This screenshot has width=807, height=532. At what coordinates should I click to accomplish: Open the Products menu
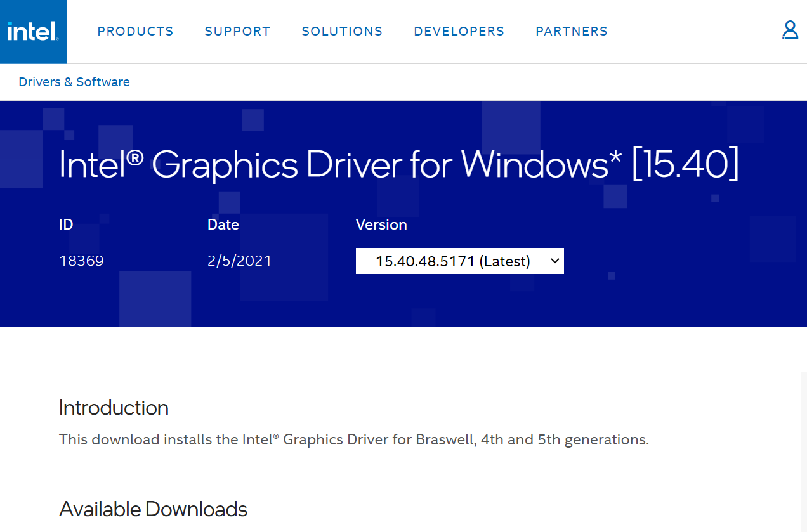135,31
